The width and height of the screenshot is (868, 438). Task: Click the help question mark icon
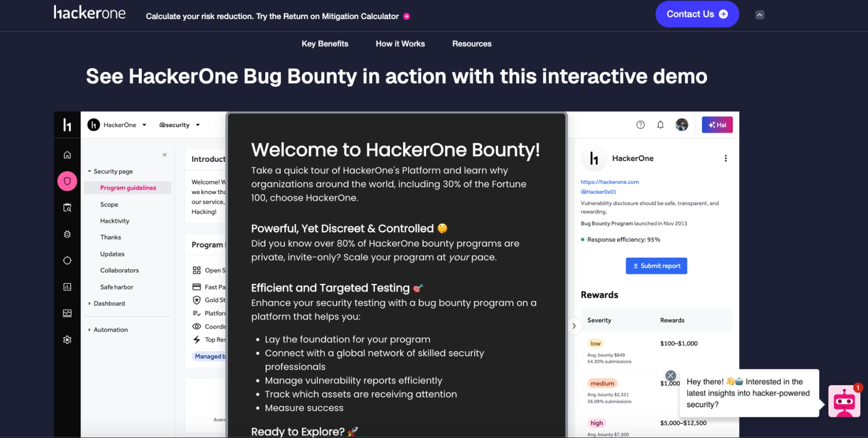[640, 125]
